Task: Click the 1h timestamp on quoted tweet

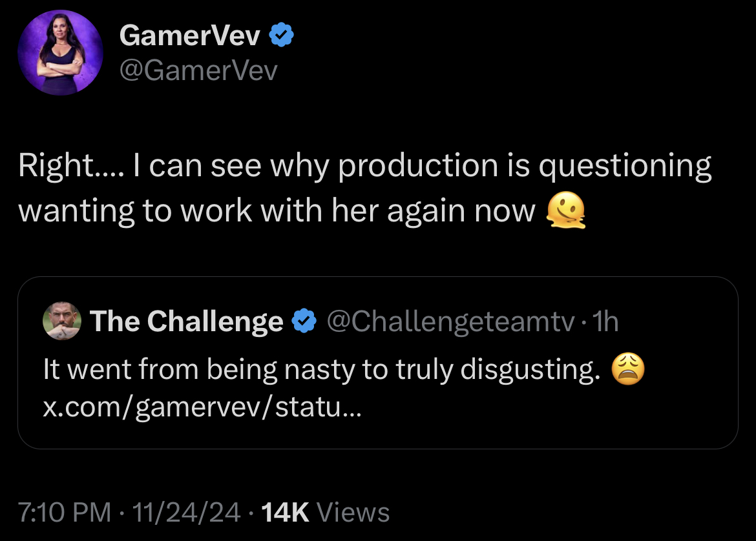Action: (x=605, y=321)
